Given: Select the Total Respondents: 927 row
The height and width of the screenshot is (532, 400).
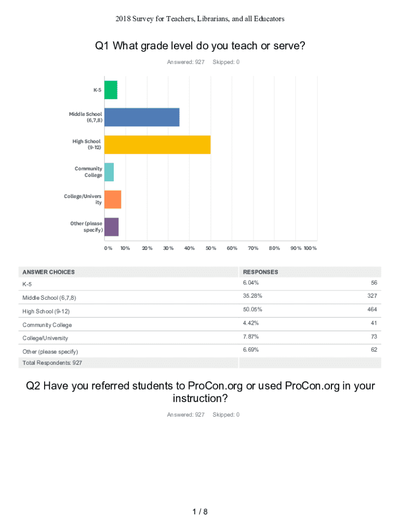Looking at the screenshot, I should click(x=51, y=363).
